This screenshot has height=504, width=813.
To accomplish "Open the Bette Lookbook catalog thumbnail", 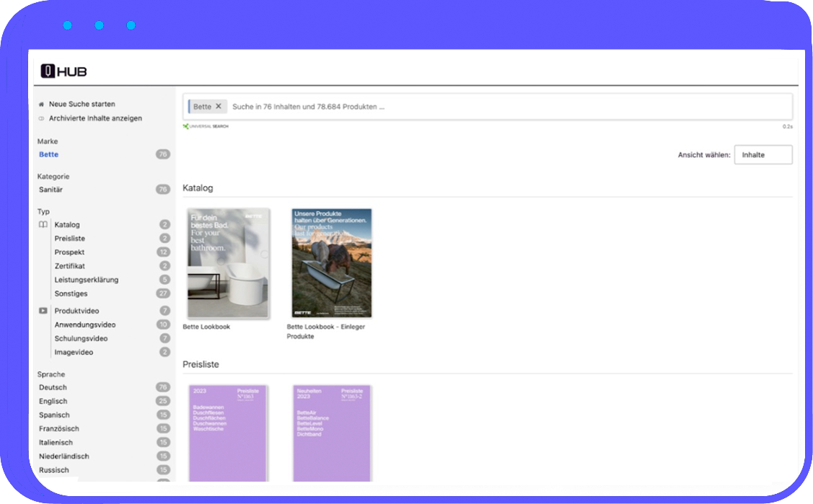I will [x=228, y=263].
